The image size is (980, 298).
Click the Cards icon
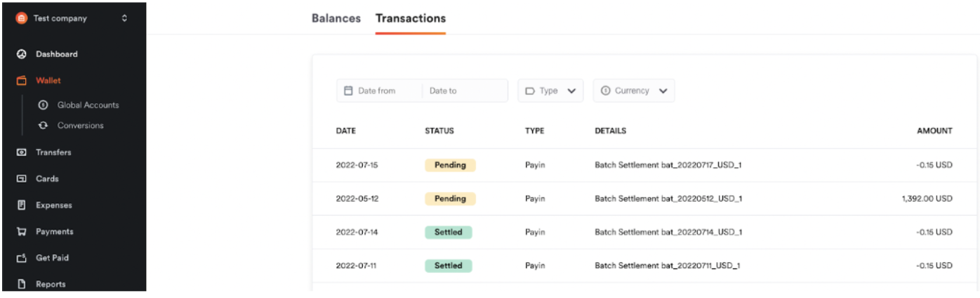[21, 179]
